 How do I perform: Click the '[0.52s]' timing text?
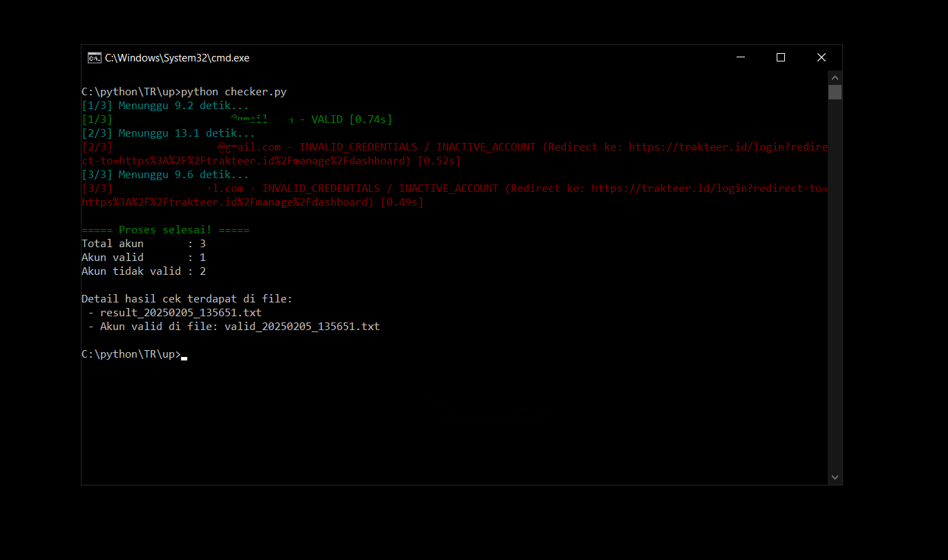[439, 161]
